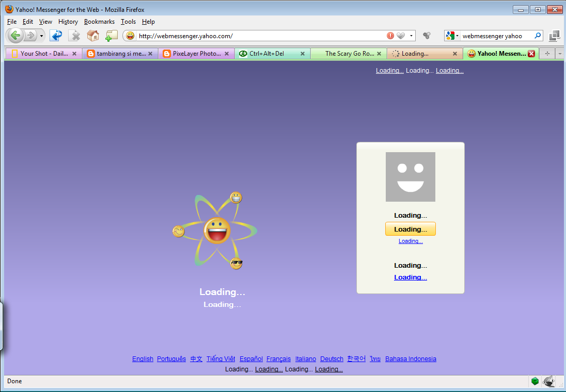This screenshot has width=566, height=392.
Task: Click the gray heart icon in address bar
Action: point(401,36)
